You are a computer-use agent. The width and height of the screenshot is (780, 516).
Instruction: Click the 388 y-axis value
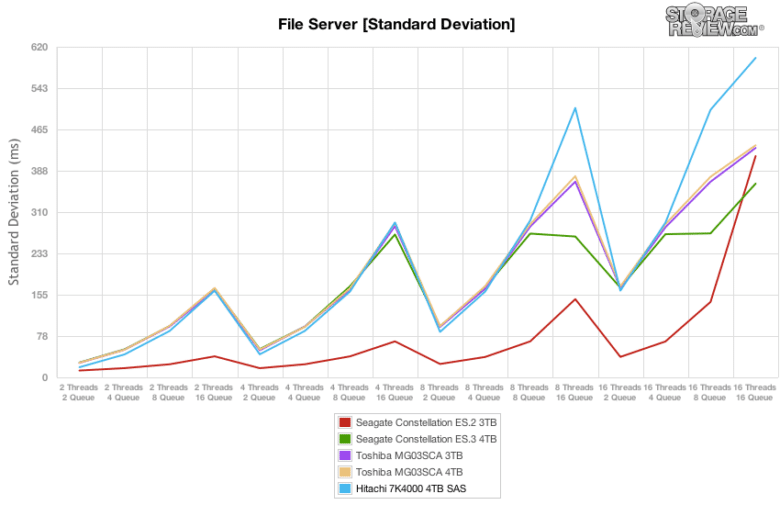(39, 171)
